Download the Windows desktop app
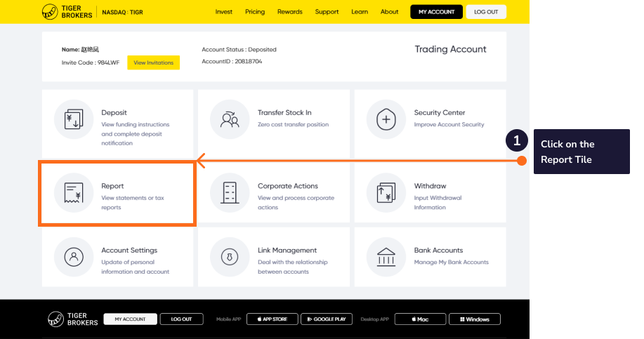 (x=475, y=319)
